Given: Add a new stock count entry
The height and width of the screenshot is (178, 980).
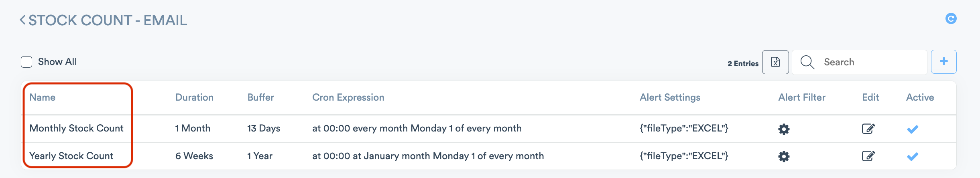Looking at the screenshot, I should (943, 62).
